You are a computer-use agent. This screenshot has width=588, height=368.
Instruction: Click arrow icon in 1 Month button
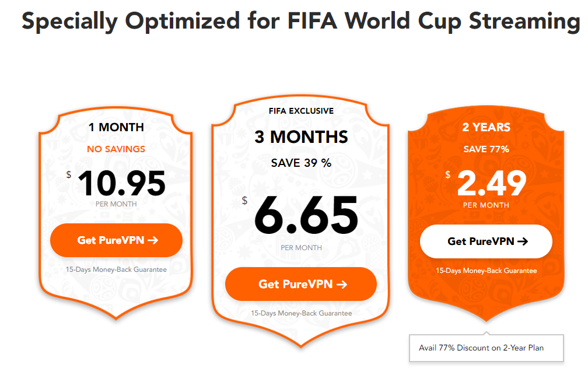(153, 240)
